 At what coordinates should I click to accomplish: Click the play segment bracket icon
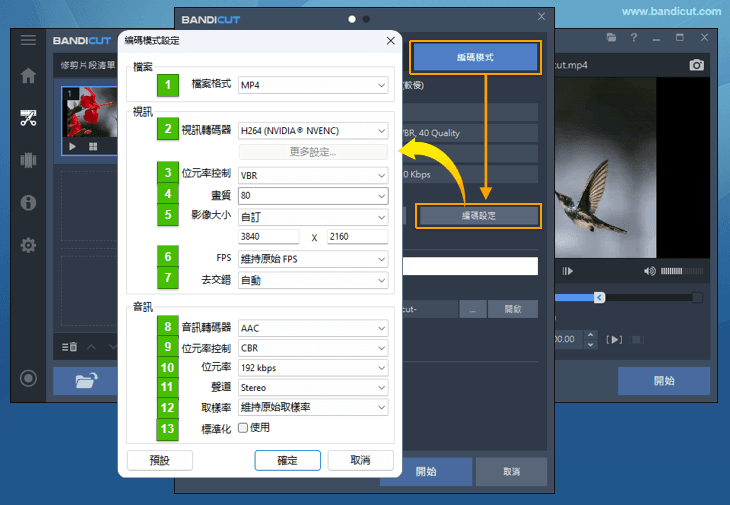click(614, 339)
